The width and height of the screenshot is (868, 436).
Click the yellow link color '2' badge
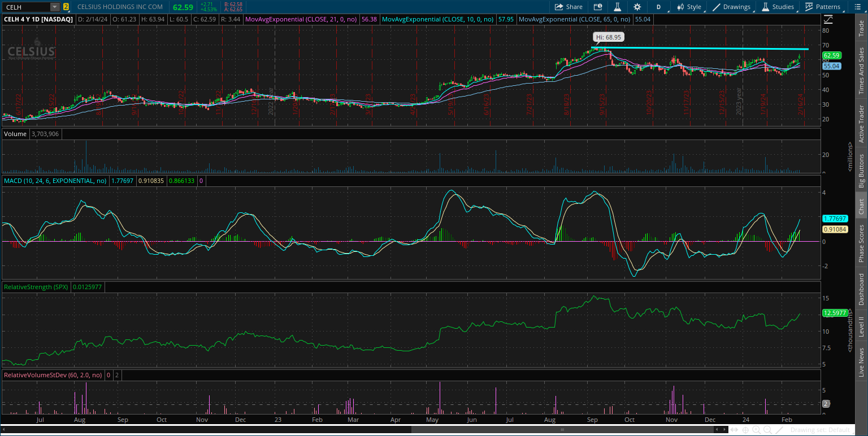(x=66, y=7)
